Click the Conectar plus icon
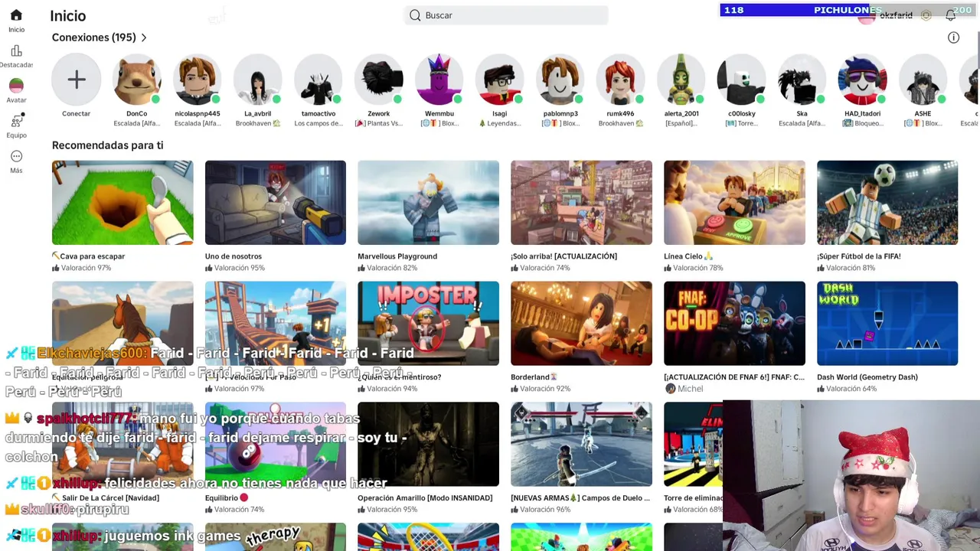 tap(77, 80)
